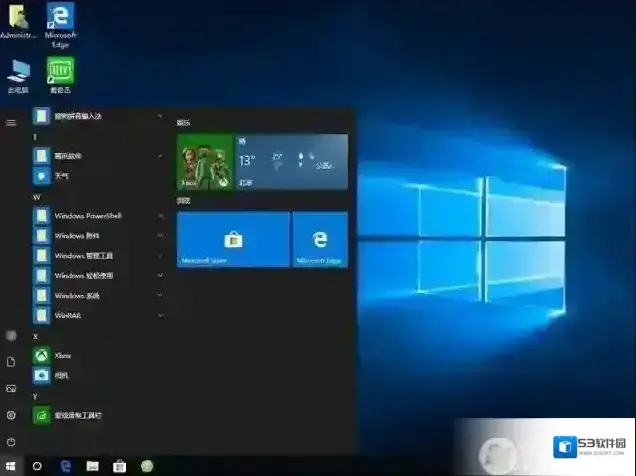
Task: Open Edge from the taskbar
Action: pyautogui.click(x=65, y=466)
